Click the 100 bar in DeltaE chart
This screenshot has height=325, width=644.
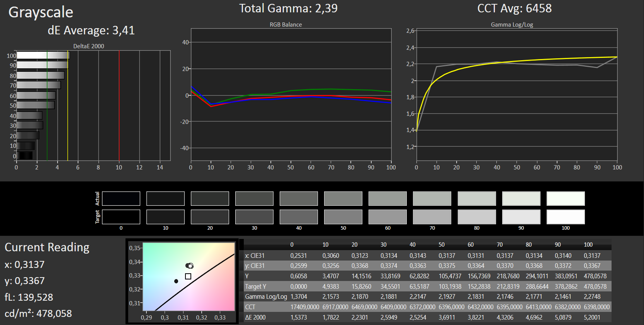(x=43, y=55)
